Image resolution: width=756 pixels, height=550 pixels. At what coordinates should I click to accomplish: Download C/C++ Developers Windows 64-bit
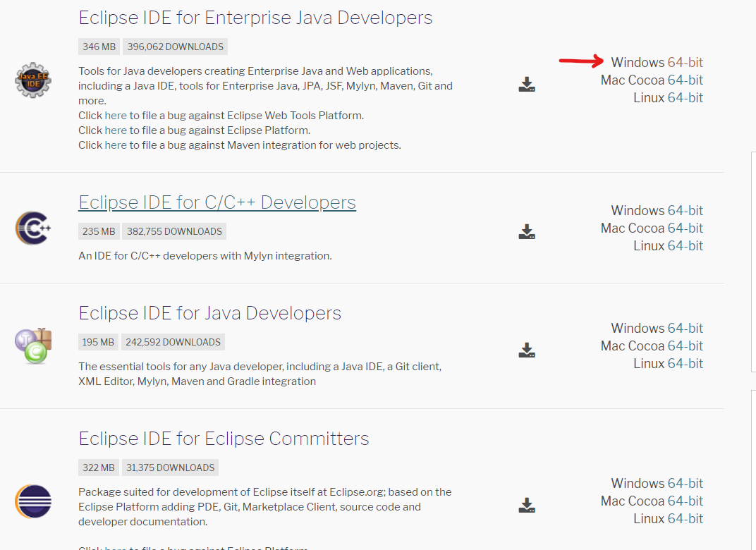685,211
